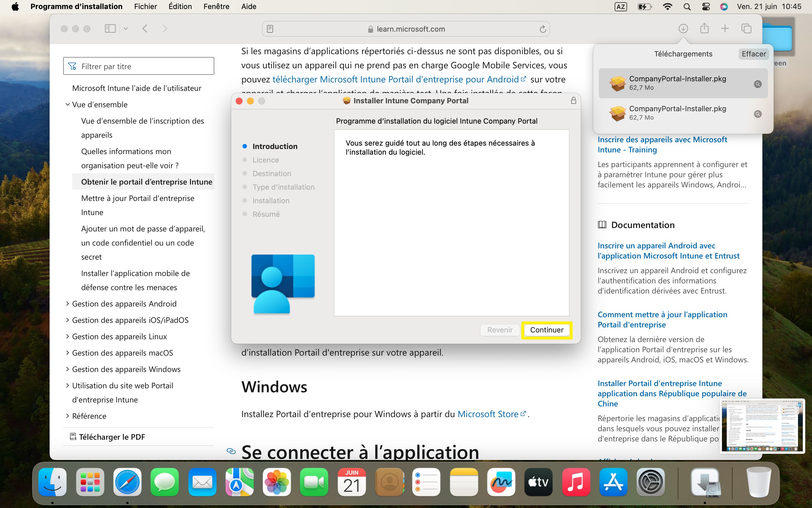Expand Gestion des appareils iOS/iPadOS

pos(67,320)
